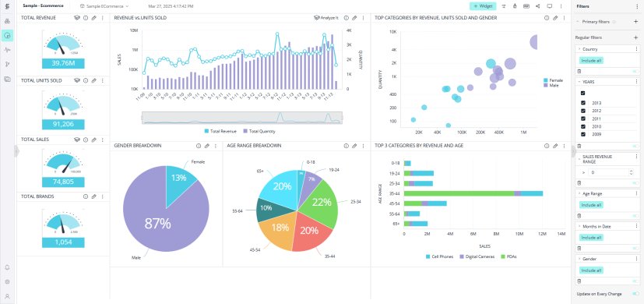Disable the Country filter toggle switch
This screenshot has height=304, width=644.
tap(635, 71)
